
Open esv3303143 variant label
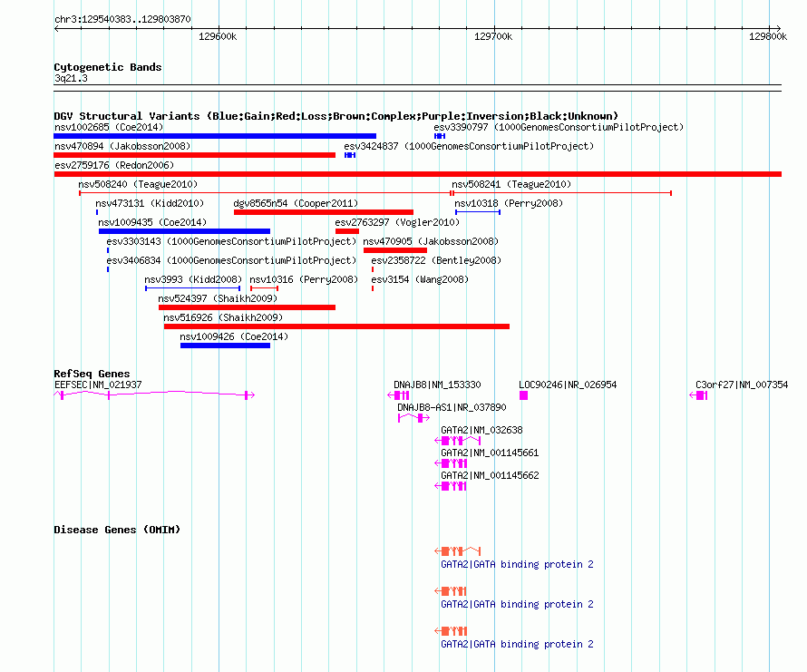(x=231, y=241)
